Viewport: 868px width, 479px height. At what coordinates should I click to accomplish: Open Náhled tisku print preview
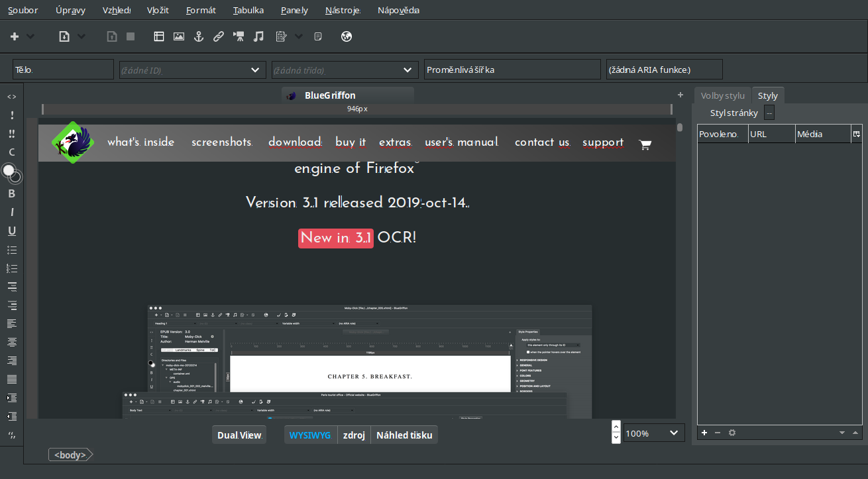404,435
